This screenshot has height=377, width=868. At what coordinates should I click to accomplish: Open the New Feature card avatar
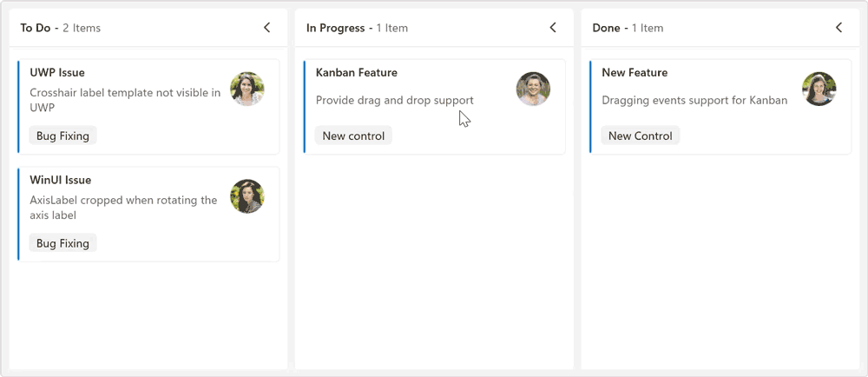coord(819,89)
